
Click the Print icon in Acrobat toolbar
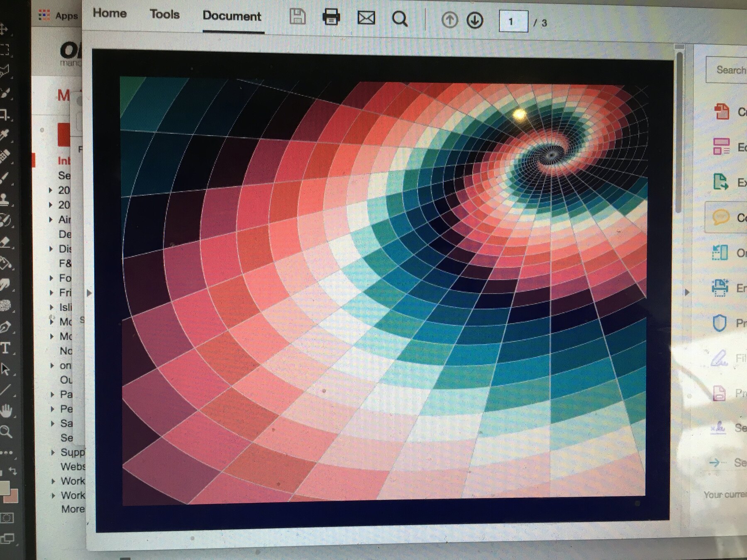click(331, 18)
